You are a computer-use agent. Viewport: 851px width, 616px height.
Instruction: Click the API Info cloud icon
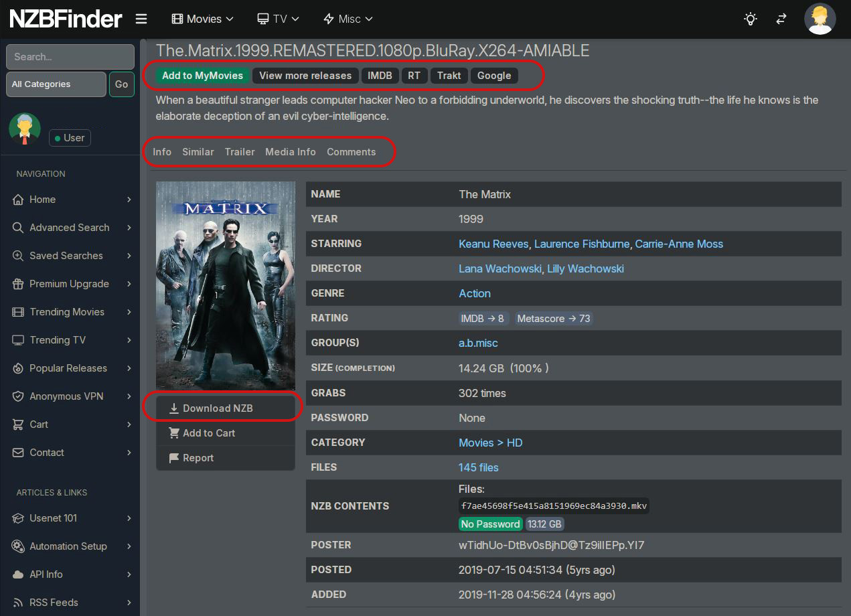coord(18,574)
